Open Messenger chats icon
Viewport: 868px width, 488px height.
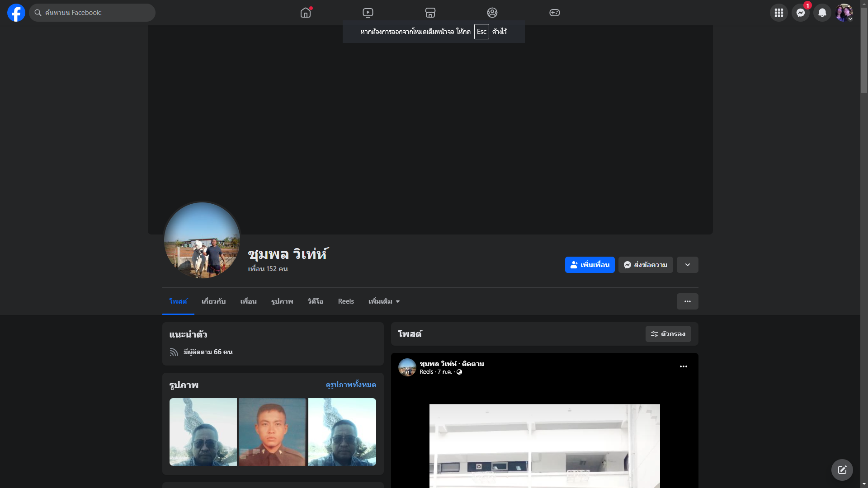(801, 13)
